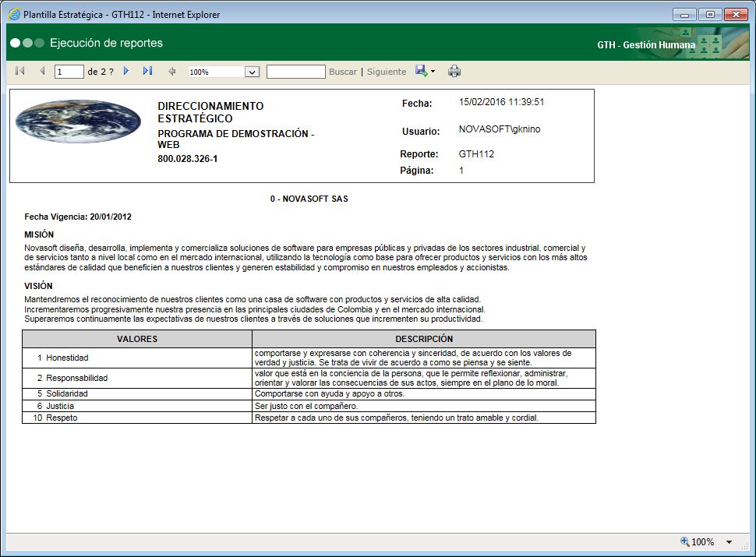Click the 0 - NOVASOFT SAS title

[x=309, y=199]
